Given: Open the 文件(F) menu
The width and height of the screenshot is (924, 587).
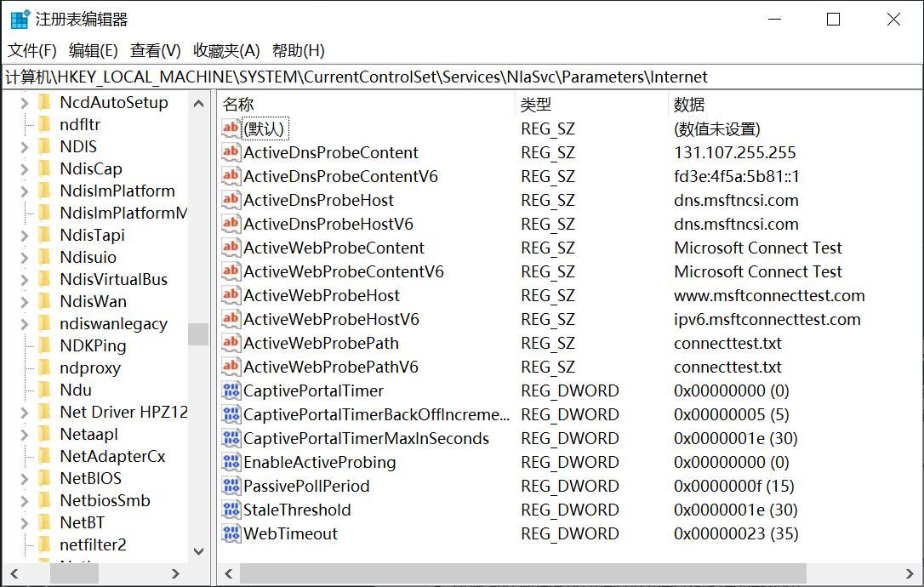Looking at the screenshot, I should coord(32,51).
